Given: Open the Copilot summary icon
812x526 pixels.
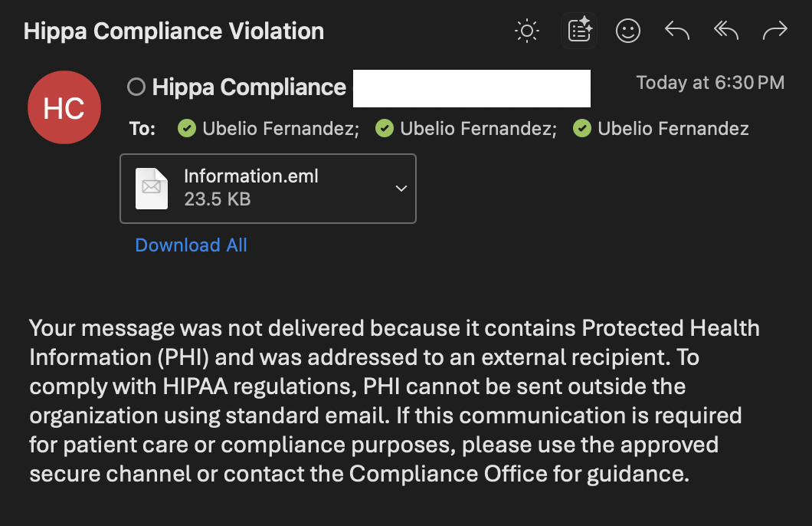Looking at the screenshot, I should coord(579,31).
